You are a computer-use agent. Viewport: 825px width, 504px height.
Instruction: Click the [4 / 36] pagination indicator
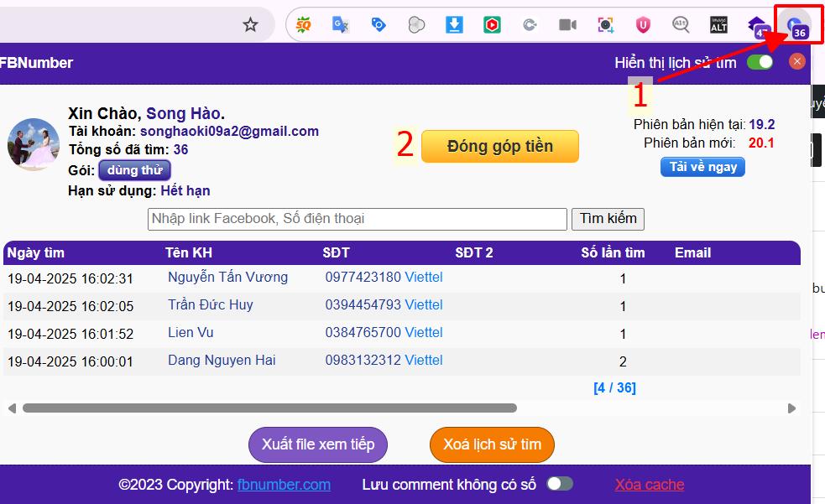tap(614, 388)
